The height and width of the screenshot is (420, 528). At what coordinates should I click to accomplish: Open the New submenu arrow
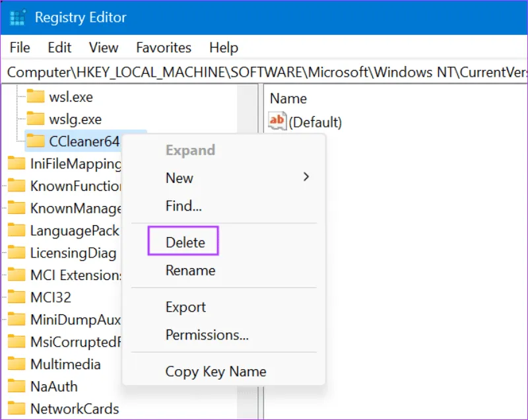click(306, 177)
